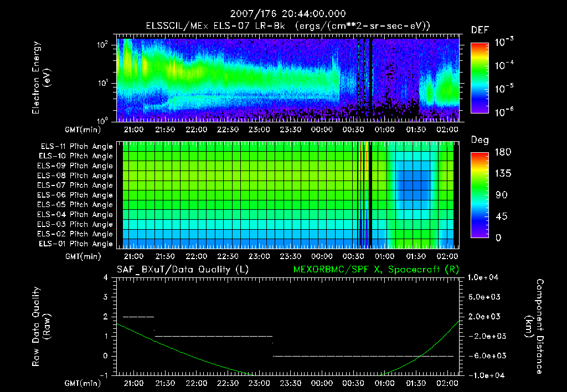Click the Raw Data Quality (Raw) axis label

tap(41, 327)
